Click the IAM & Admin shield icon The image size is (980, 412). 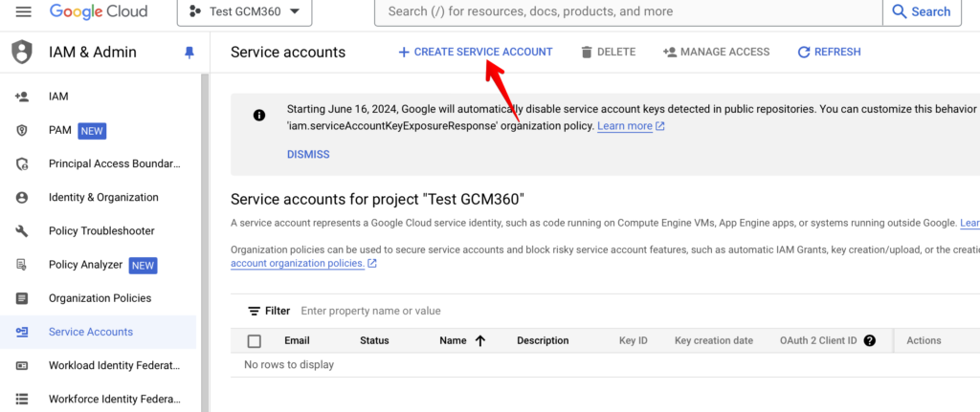tap(21, 53)
